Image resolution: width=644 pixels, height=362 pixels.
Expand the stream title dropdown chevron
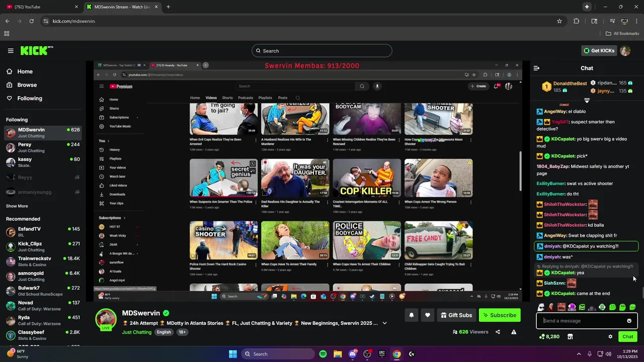(x=384, y=323)
